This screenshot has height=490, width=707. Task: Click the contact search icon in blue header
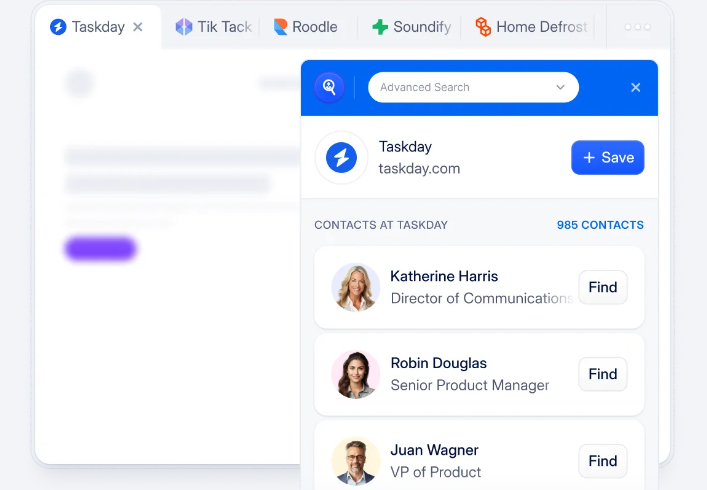pos(329,87)
